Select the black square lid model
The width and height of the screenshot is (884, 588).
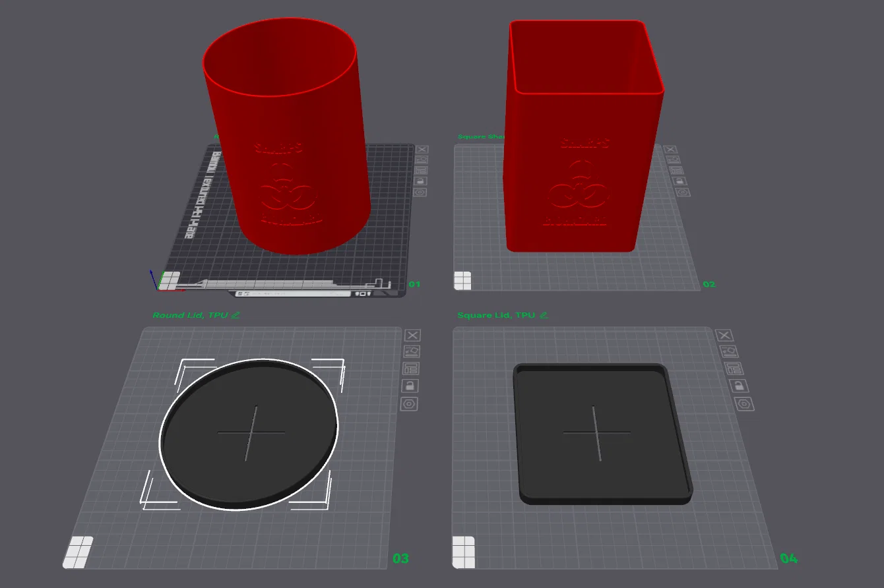click(602, 434)
